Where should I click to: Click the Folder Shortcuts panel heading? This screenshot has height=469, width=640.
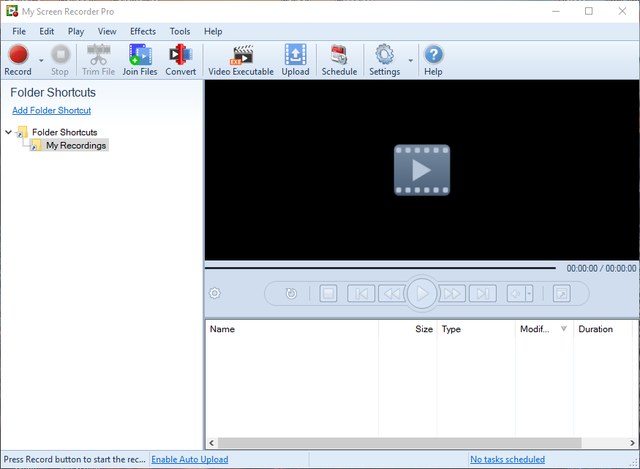coord(53,93)
